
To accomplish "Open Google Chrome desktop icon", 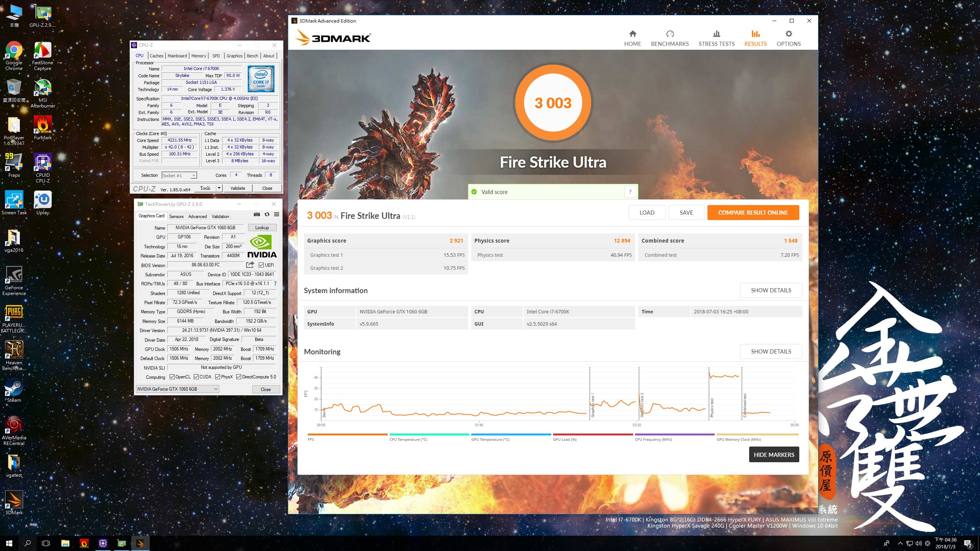I will pos(14,56).
